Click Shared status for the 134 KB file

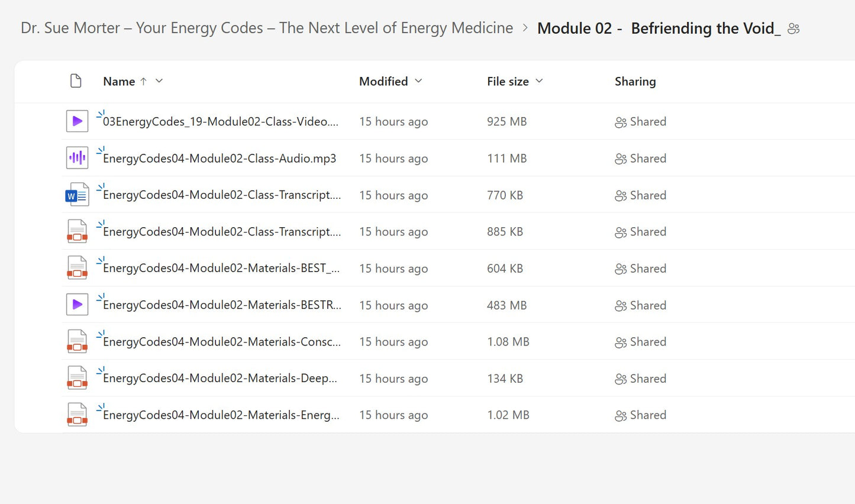pos(641,379)
